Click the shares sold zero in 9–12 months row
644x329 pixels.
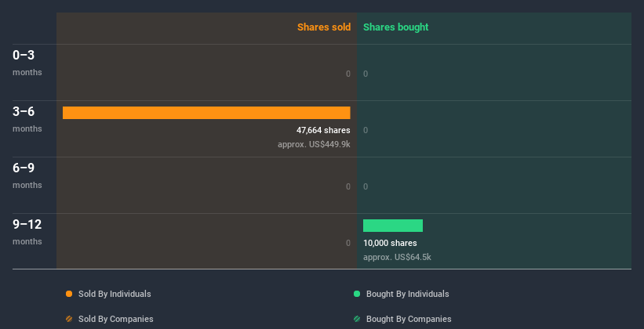pyautogui.click(x=348, y=244)
